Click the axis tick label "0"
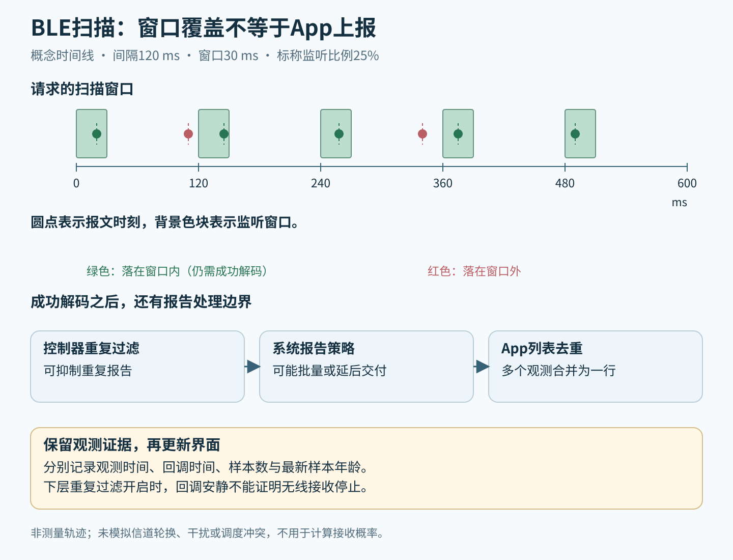The width and height of the screenshot is (733, 560). coord(76,183)
